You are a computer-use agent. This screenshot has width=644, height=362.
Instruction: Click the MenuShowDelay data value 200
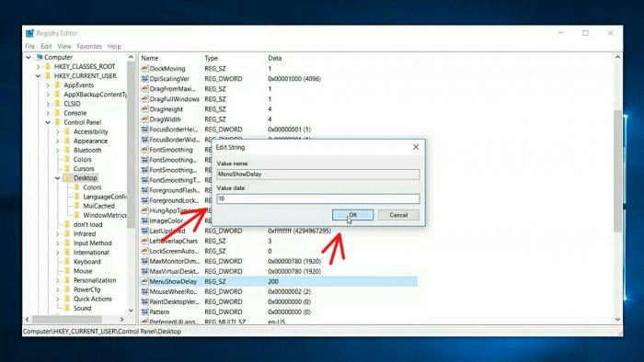[x=273, y=282]
